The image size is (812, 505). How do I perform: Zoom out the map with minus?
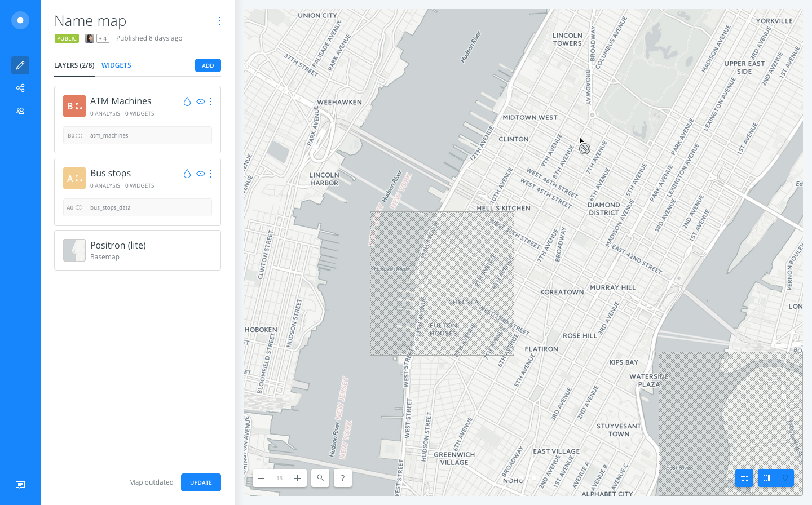coord(261,478)
